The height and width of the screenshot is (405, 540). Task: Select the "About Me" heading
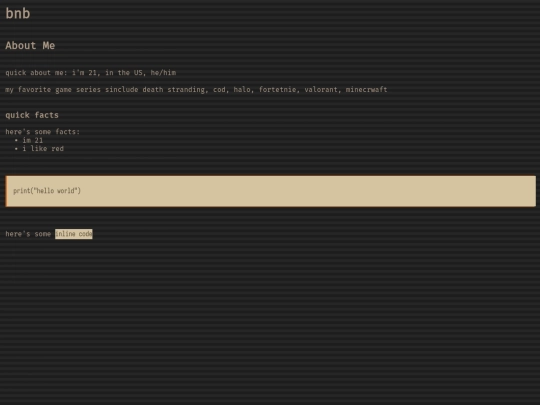(x=30, y=45)
